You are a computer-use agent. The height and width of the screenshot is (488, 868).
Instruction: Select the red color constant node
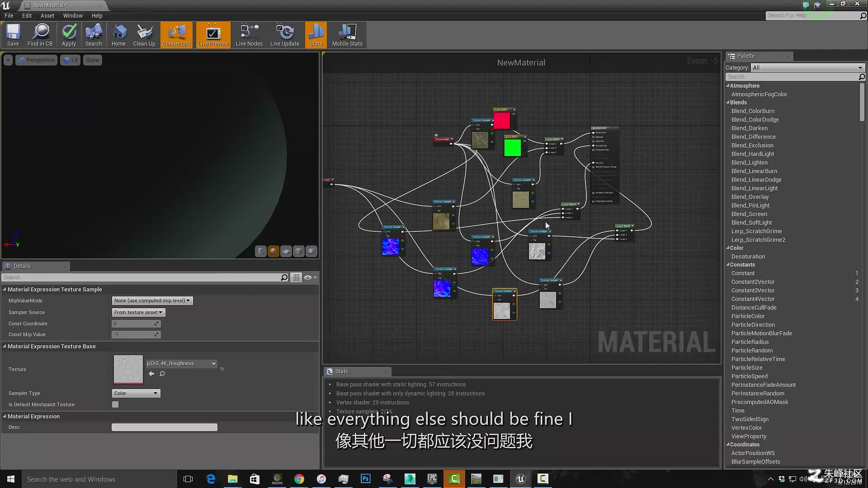(x=502, y=121)
